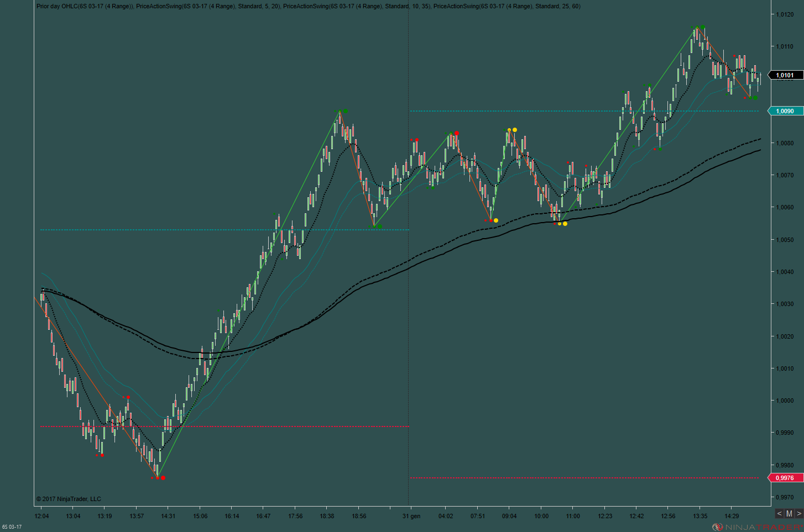The image size is (804, 532).
Task: Click the teal 1,0090 price marker
Action: pyautogui.click(x=785, y=111)
